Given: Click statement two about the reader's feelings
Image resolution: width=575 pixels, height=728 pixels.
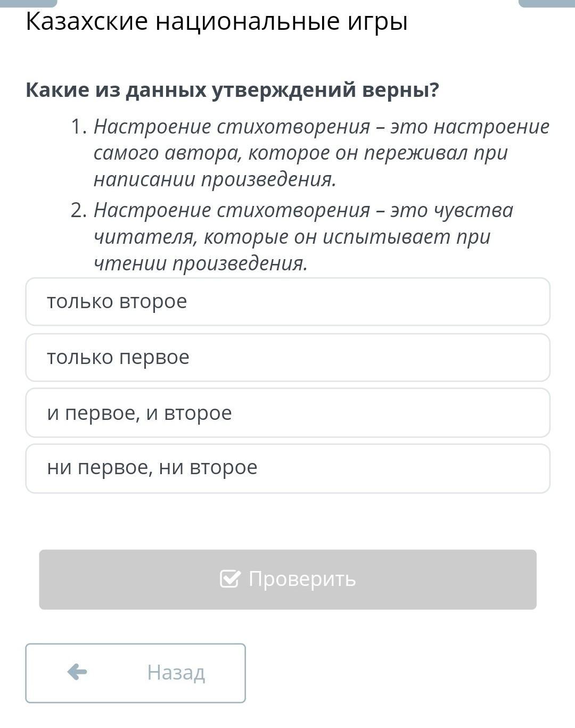Looking at the screenshot, I should click(x=303, y=237).
